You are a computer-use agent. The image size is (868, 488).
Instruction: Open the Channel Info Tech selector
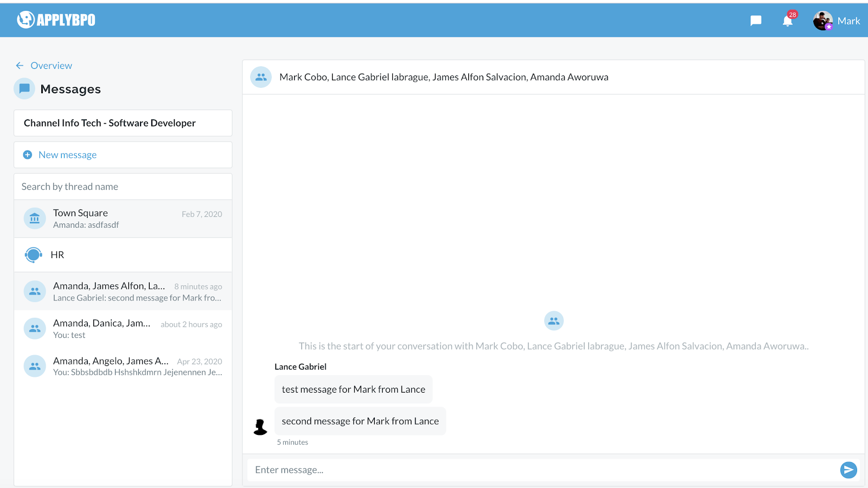pyautogui.click(x=123, y=123)
